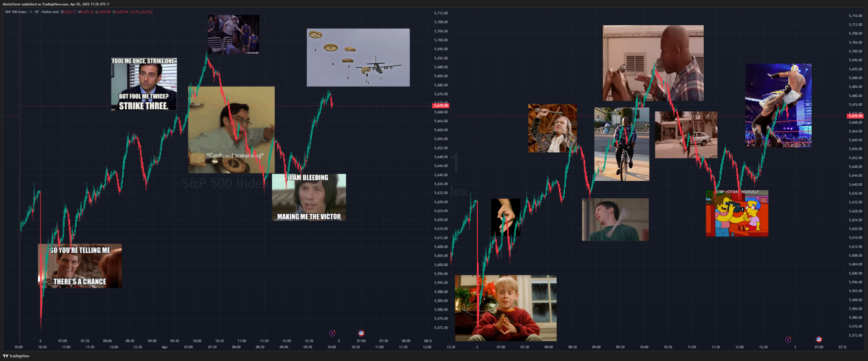Image resolution: width=868 pixels, height=361 pixels.
Task: Select the man throwing a wrench image
Action: click(553, 128)
